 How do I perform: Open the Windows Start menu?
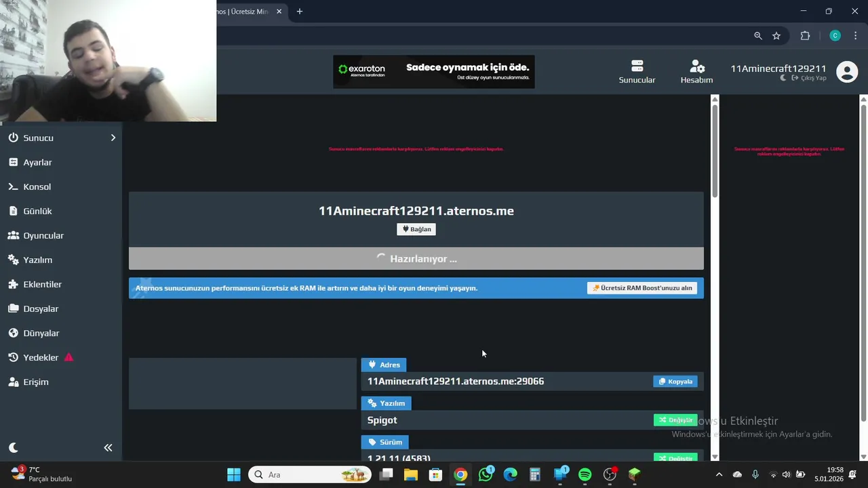[x=234, y=474]
